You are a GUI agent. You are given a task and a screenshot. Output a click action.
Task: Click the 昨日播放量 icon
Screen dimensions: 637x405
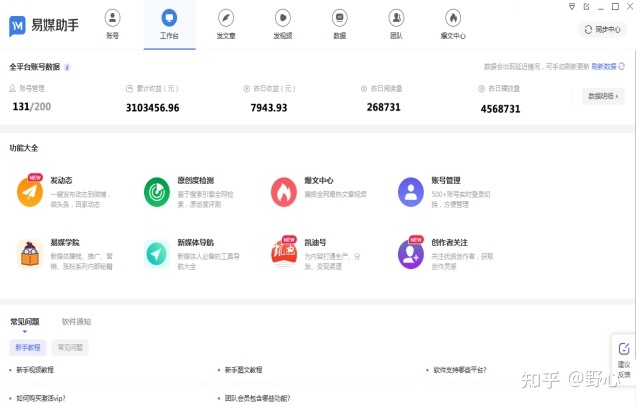[481, 89]
